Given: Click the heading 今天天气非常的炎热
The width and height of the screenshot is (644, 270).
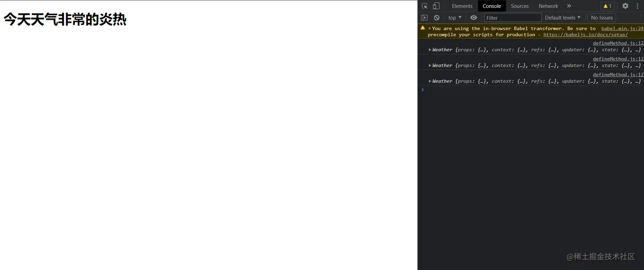Looking at the screenshot, I should coord(65,20).
